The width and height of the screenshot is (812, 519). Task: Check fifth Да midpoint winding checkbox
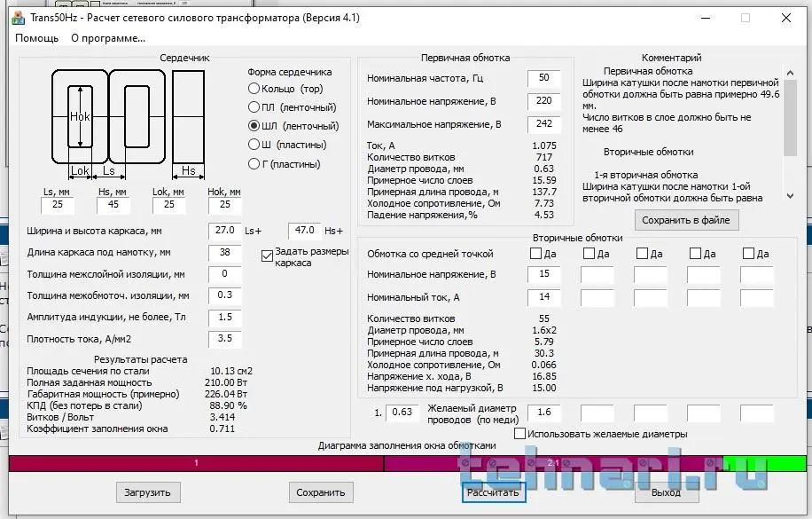pos(748,254)
